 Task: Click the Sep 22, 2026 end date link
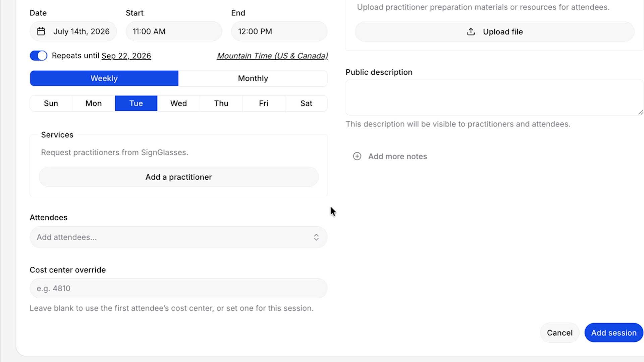click(126, 56)
